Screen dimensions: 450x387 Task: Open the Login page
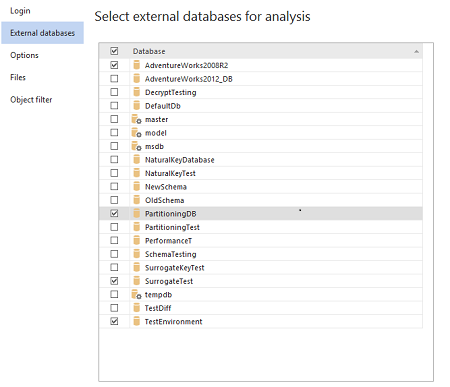20,11
